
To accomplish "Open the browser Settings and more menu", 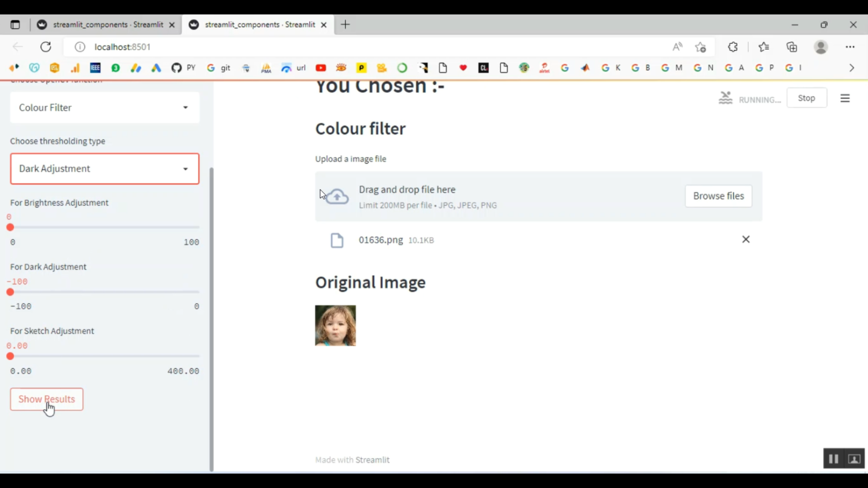I will tap(850, 47).
